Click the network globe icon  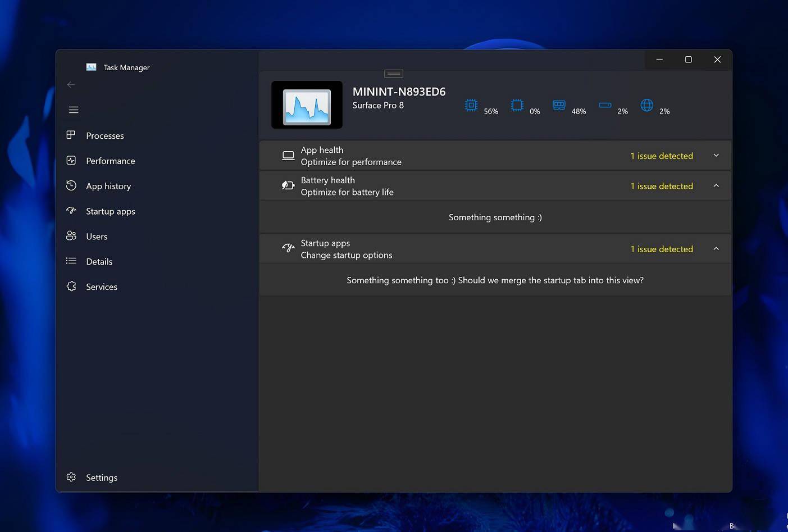(x=647, y=105)
